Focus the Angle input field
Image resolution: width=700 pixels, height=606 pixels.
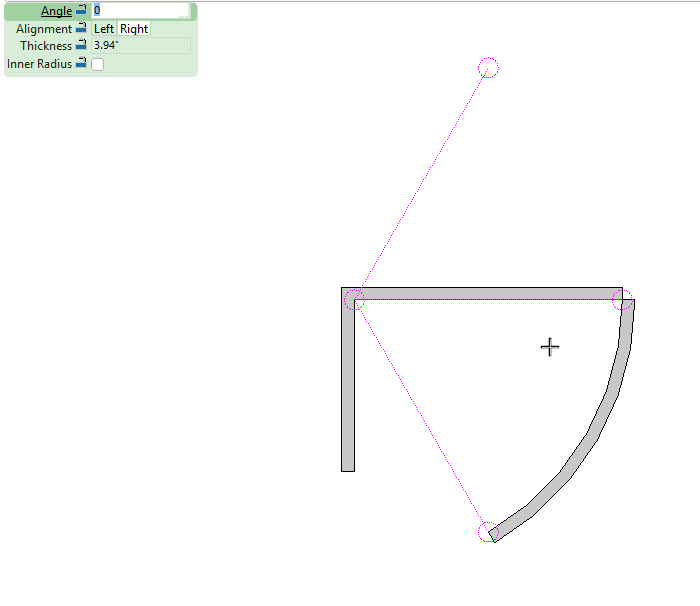tap(141, 10)
